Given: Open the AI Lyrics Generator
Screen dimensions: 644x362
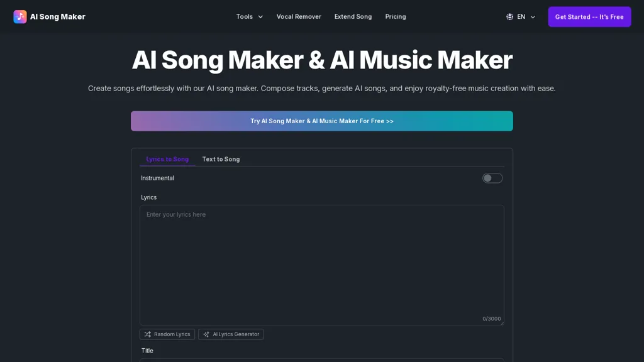Looking at the screenshot, I should (x=231, y=334).
